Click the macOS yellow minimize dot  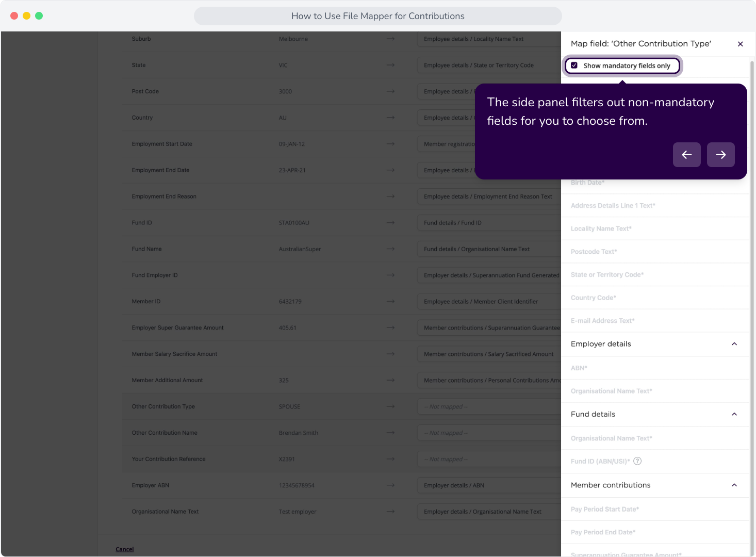tap(27, 16)
